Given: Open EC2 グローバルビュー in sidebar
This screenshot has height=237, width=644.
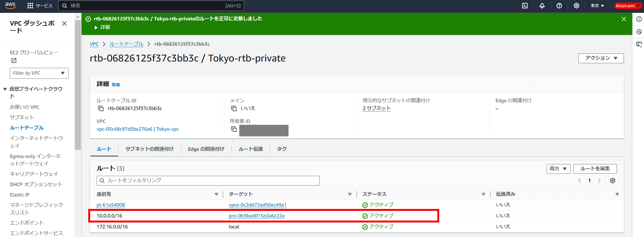Looking at the screenshot, I should (x=34, y=53).
